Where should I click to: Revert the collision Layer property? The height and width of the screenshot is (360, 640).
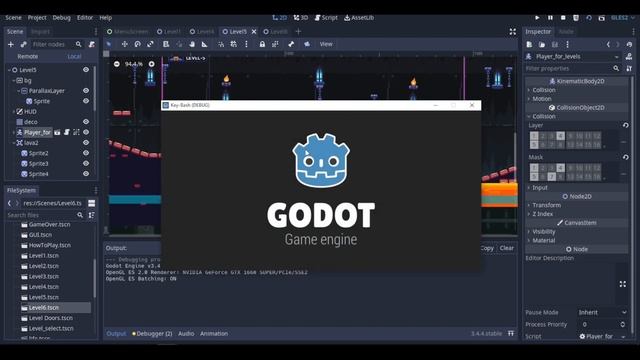coord(626,125)
